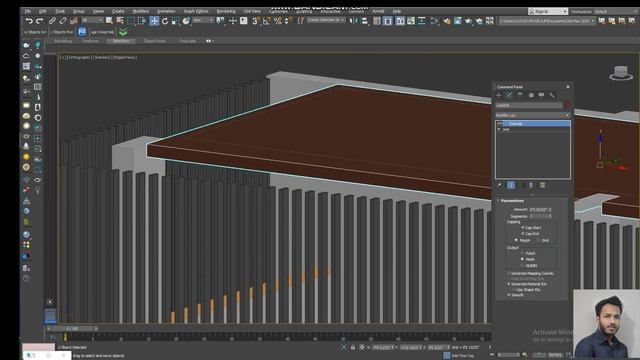Viewport: 640px width, 360px height.
Task: Click the ViewCube in the viewport corner
Action: 621,73
